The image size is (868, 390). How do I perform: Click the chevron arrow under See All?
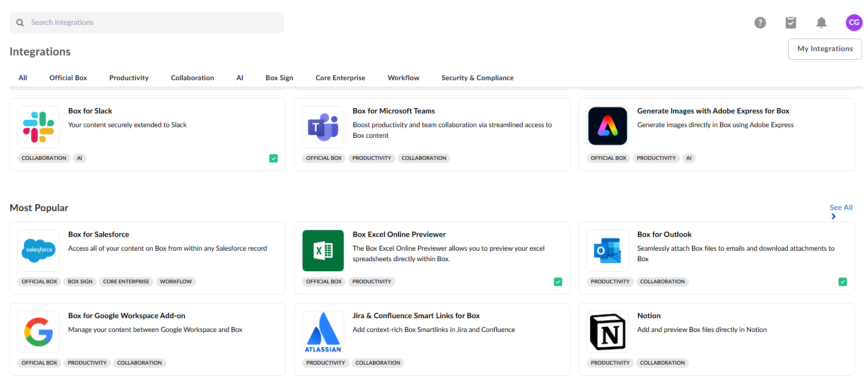[833, 216]
